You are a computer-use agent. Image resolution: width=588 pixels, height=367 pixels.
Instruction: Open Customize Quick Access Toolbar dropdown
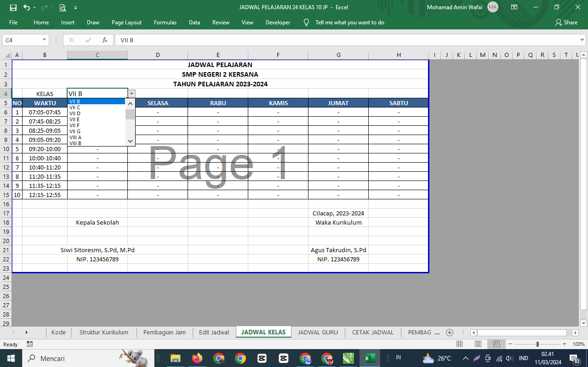pos(75,7)
